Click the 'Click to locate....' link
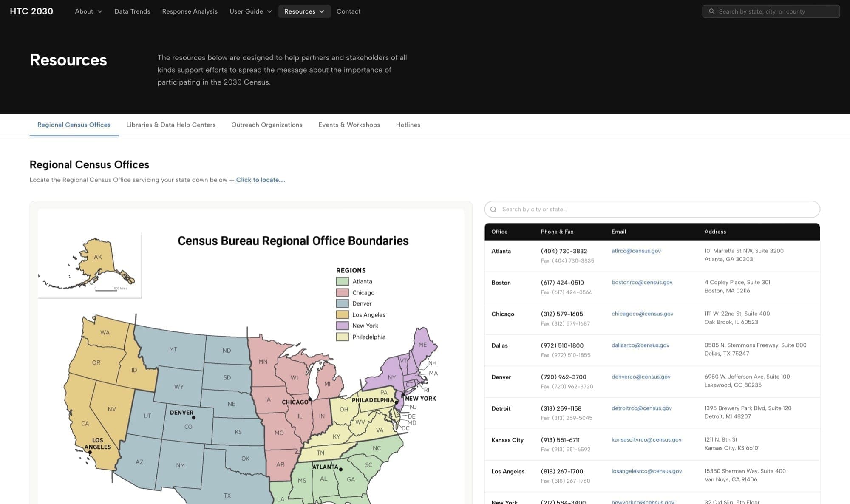Viewport: 850px width, 504px height. coord(261,180)
